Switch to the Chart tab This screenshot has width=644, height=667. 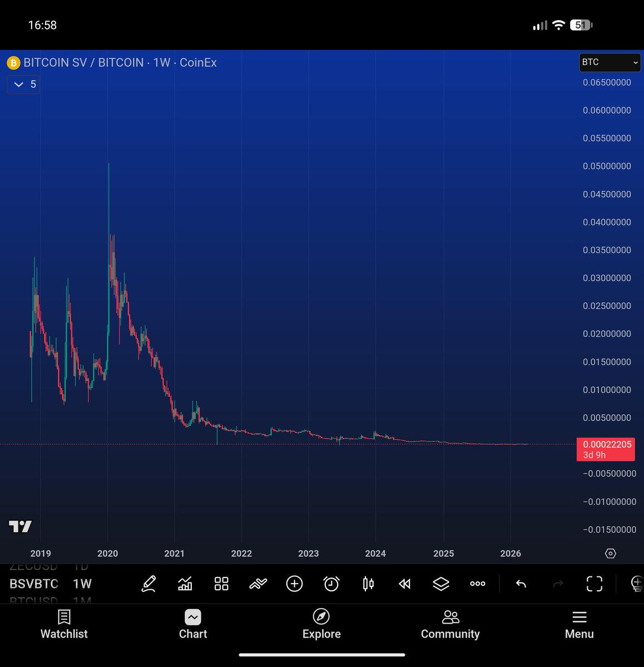point(193,624)
